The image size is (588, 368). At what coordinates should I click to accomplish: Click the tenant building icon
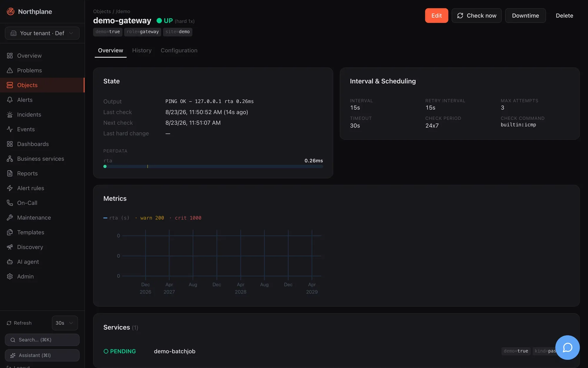14,33
